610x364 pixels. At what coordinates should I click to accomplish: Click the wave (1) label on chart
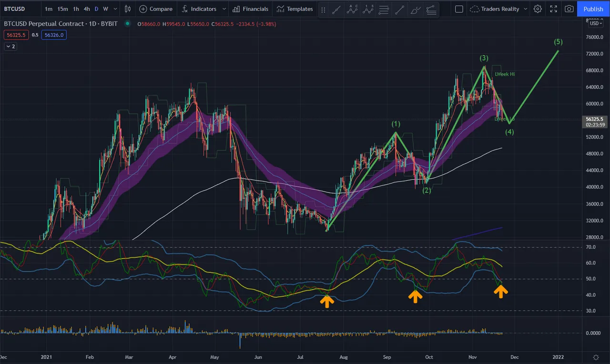click(x=396, y=123)
